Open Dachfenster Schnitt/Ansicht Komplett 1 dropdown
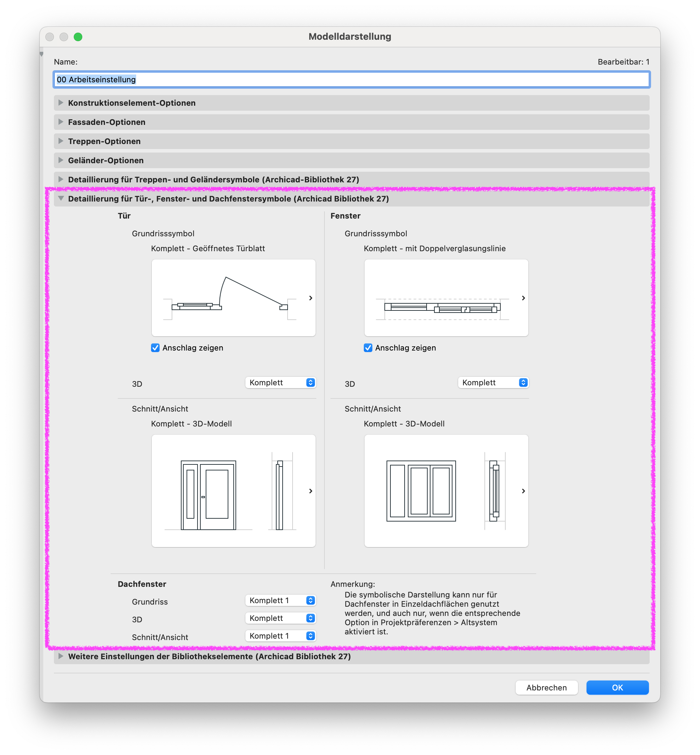 [x=280, y=636]
